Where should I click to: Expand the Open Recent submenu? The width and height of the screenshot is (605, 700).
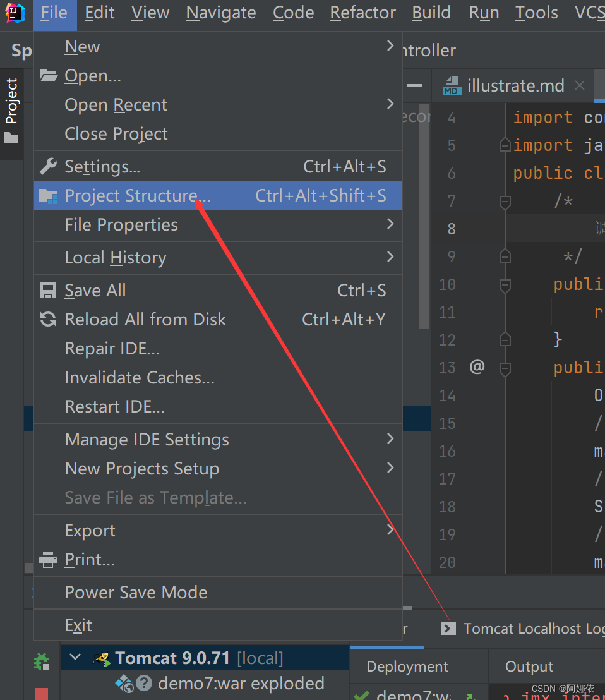(218, 104)
